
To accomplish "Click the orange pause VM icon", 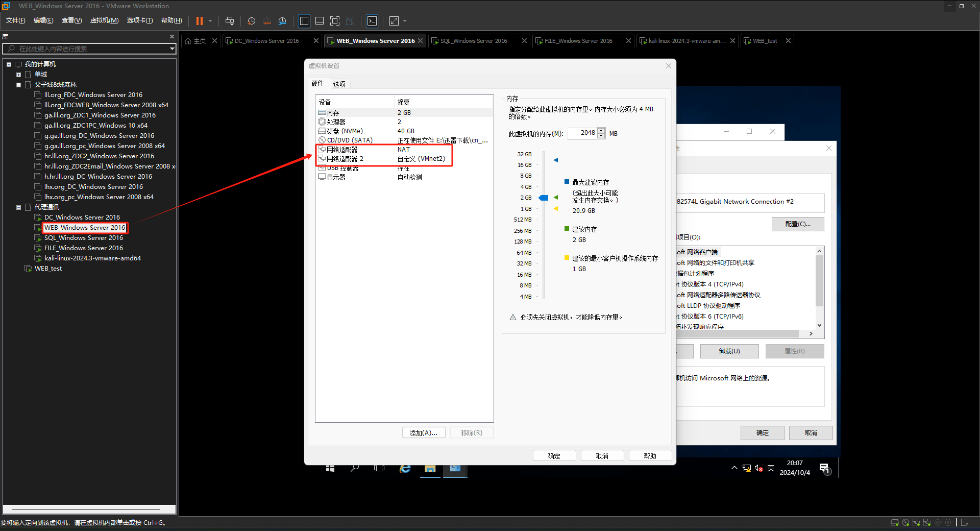I will point(200,21).
